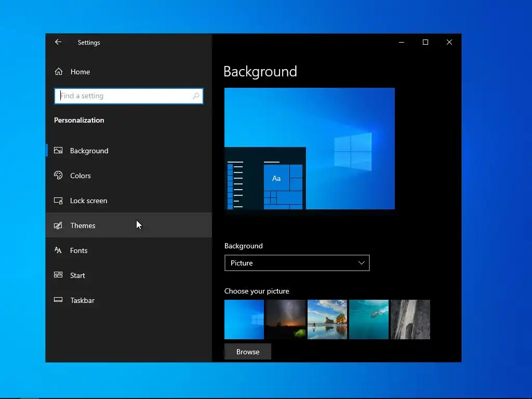Image resolution: width=532 pixels, height=399 pixels.
Task: Click the Browse button
Action: pyautogui.click(x=248, y=352)
